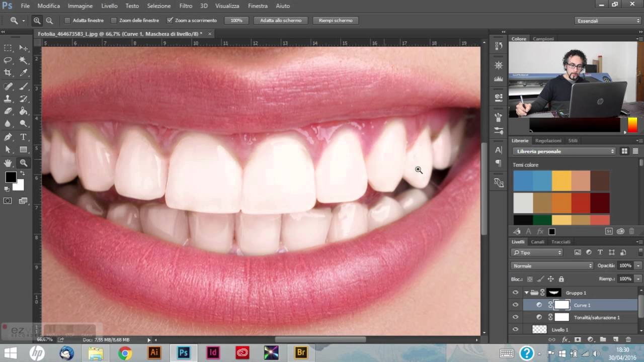Screen dimensions: 644x362
Task: Open the Opacità value arrow
Action: pos(638,265)
